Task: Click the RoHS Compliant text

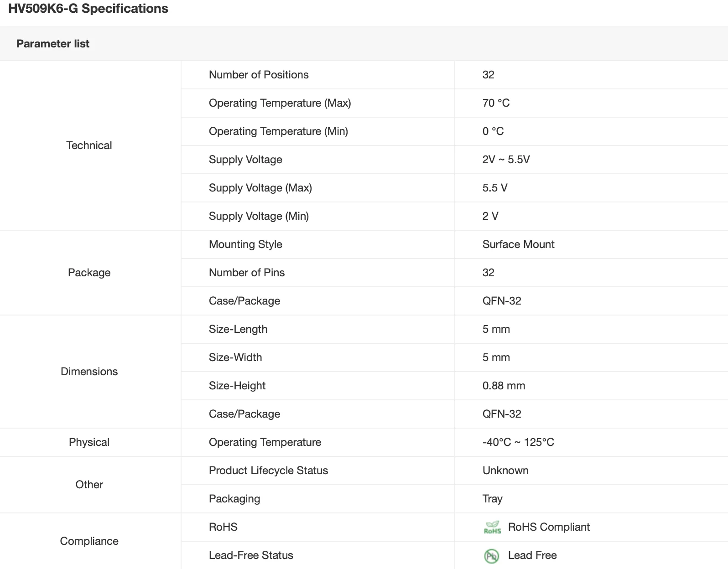Action: pyautogui.click(x=549, y=527)
